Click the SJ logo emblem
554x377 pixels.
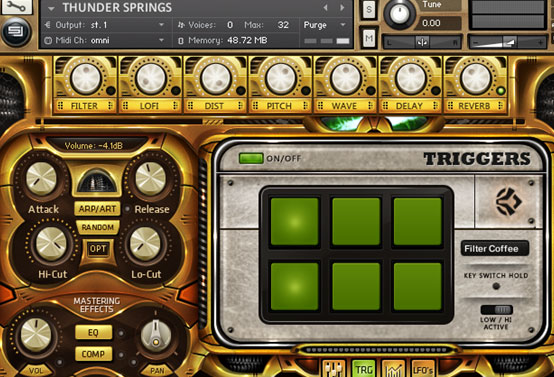click(15, 32)
